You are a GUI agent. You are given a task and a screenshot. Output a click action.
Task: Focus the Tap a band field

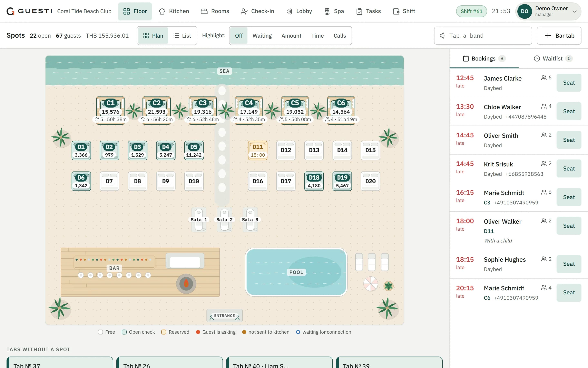pyautogui.click(x=483, y=36)
